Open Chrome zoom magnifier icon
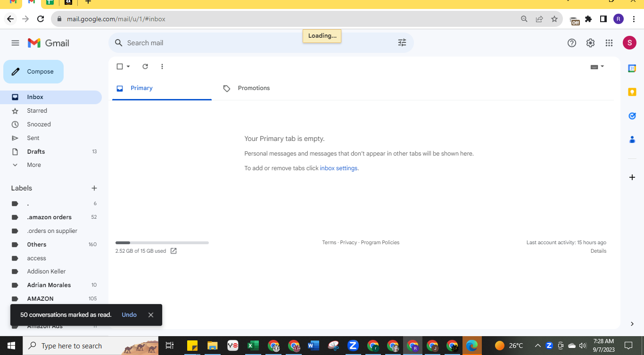Image resolution: width=644 pixels, height=355 pixels. coord(524,19)
